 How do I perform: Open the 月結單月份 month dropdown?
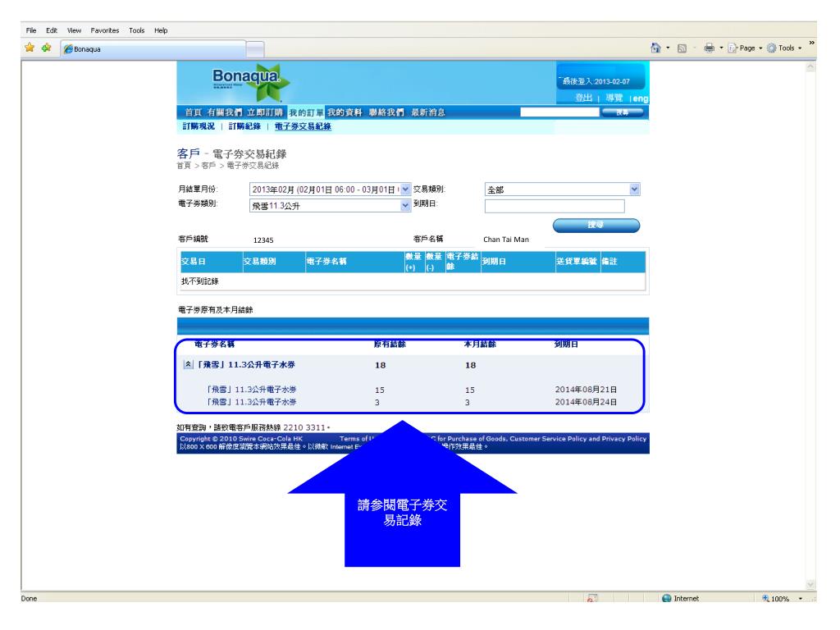tap(330, 189)
